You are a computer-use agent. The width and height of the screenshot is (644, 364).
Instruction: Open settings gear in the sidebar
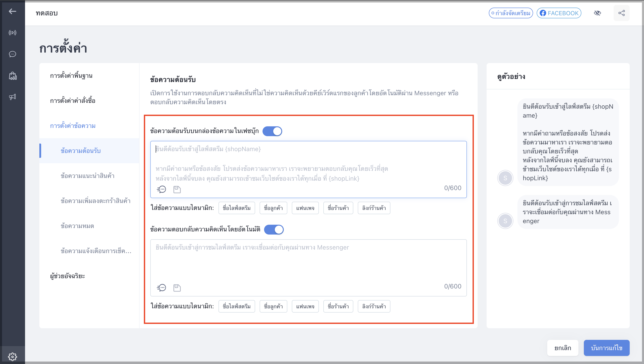click(13, 356)
